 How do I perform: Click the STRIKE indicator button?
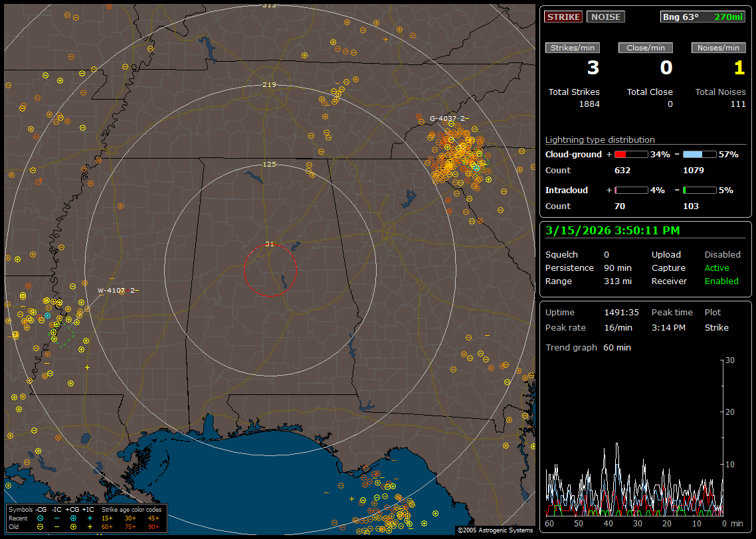563,17
